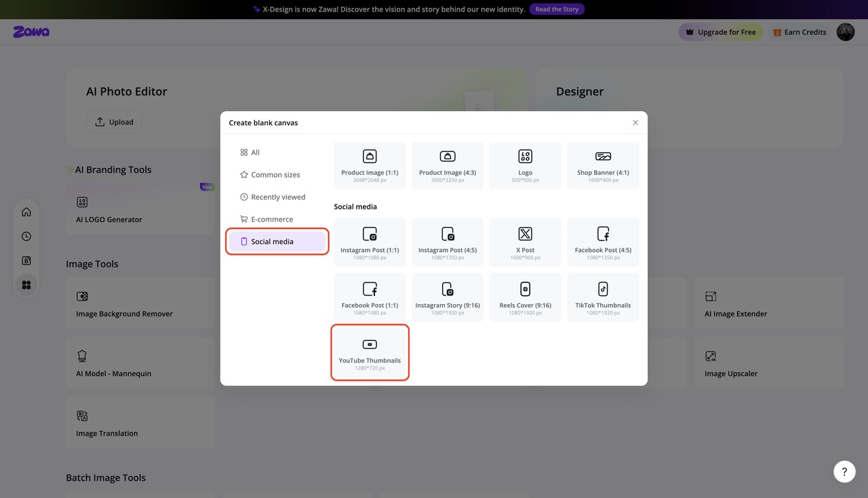Select the Product Image (4:3) preset
Image resolution: width=868 pixels, height=498 pixels.
[448, 165]
